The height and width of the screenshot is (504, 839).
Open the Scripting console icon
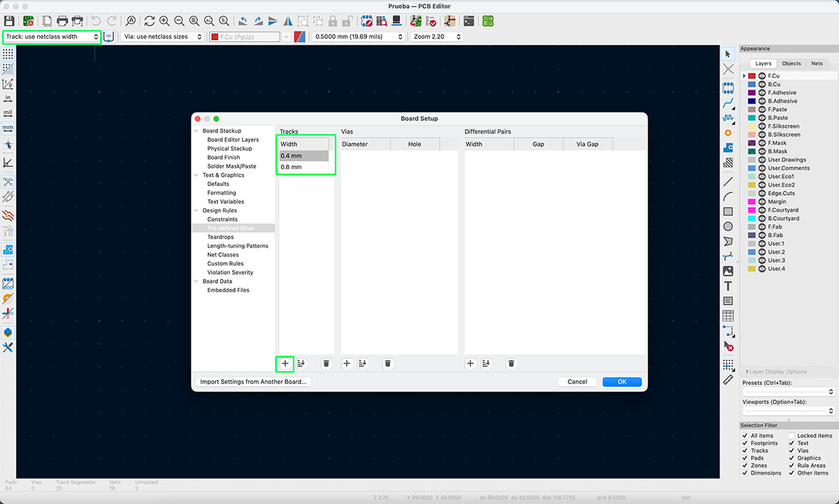click(x=469, y=21)
